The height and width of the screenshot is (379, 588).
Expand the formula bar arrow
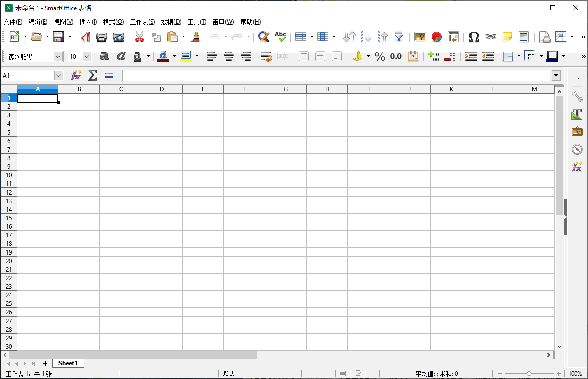[556, 76]
